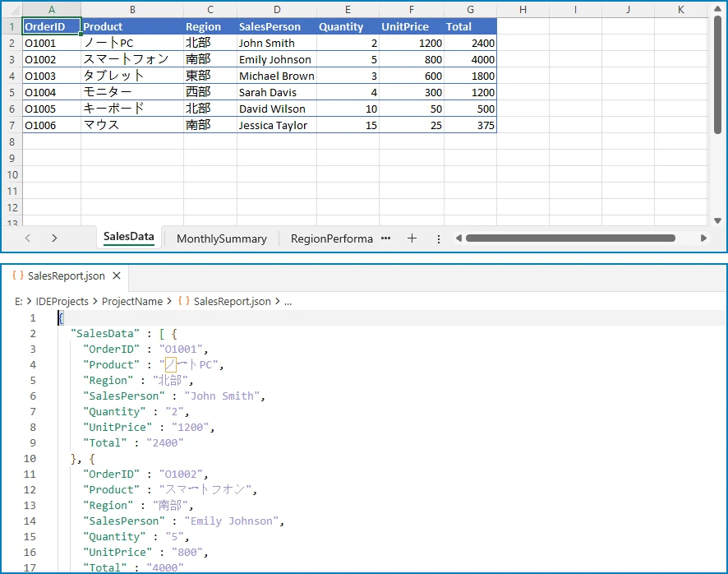The height and width of the screenshot is (574, 728).
Task: Open the RegionPerforma sheet tab
Action: tap(331, 238)
